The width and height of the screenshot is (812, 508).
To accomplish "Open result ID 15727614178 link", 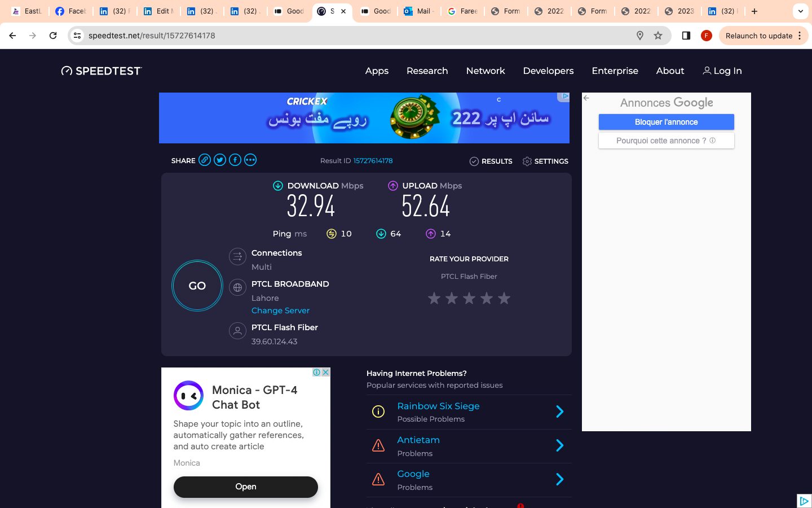I will [x=373, y=161].
